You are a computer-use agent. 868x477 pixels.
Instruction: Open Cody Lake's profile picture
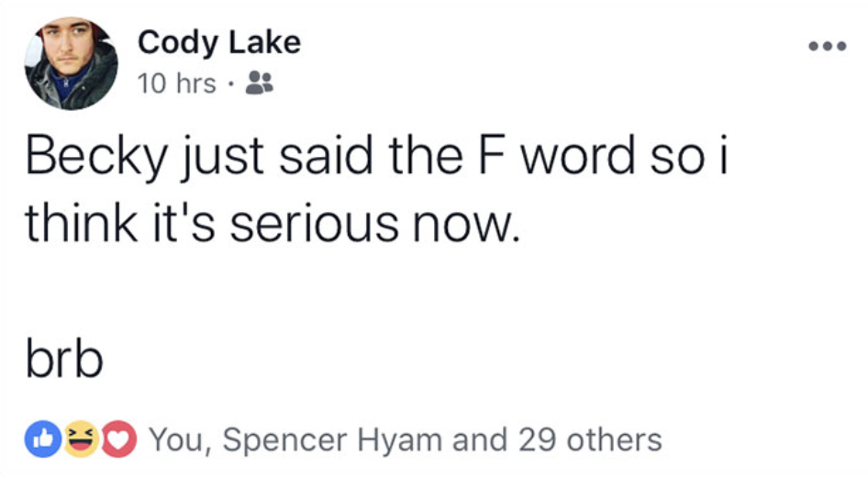(x=71, y=63)
